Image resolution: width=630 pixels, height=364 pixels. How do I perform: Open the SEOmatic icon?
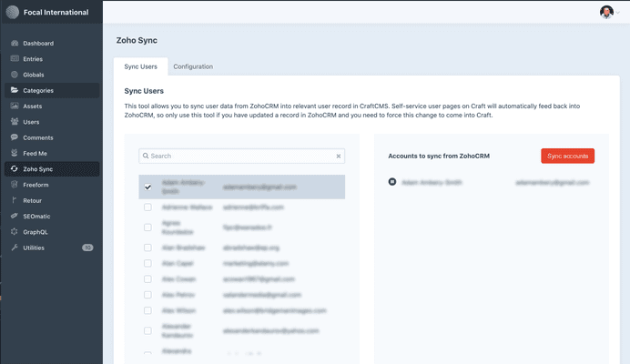click(x=15, y=216)
